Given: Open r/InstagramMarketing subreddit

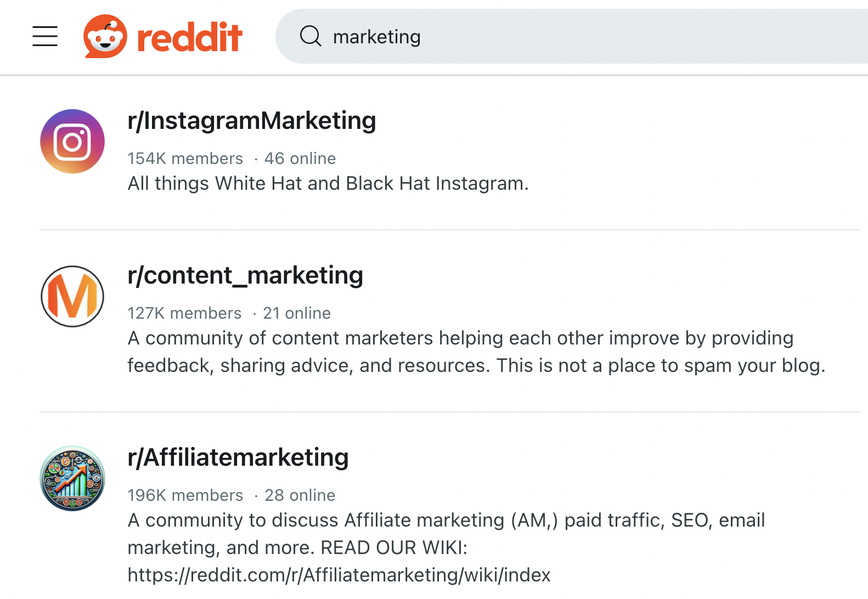Looking at the screenshot, I should click(252, 121).
